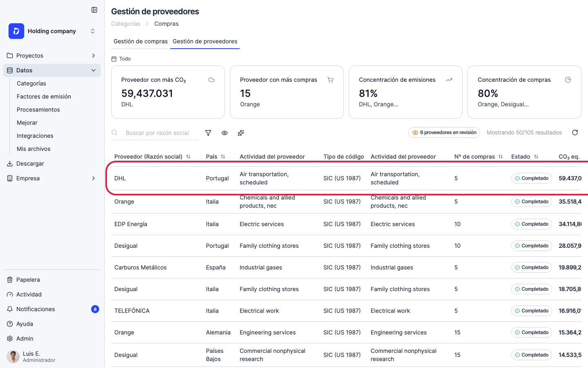The width and height of the screenshot is (588, 368).
Task: Click the Proyectos folder icon
Action: point(10,56)
